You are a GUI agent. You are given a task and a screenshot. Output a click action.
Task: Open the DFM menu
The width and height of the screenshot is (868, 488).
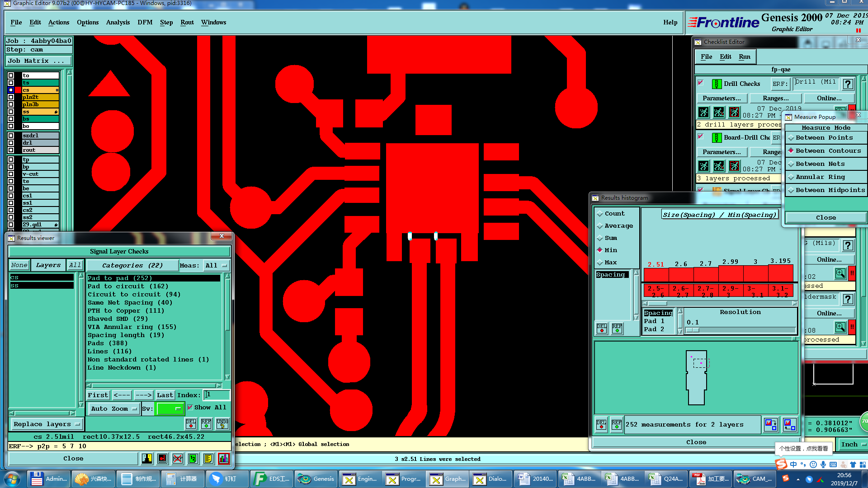145,22
